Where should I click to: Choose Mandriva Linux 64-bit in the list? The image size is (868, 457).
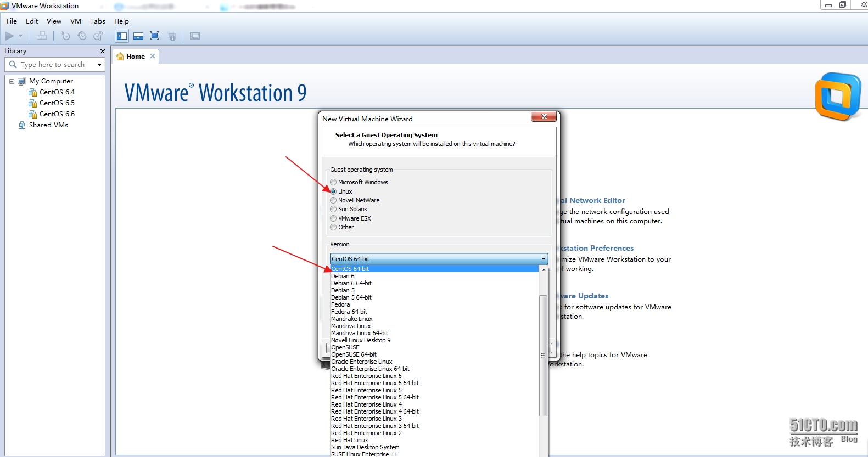[x=434, y=333]
